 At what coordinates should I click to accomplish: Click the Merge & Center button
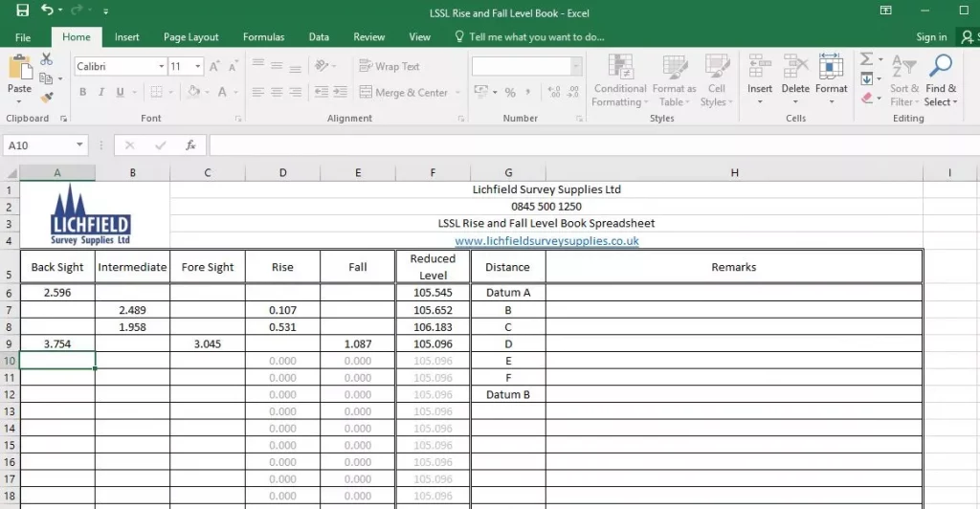point(403,93)
